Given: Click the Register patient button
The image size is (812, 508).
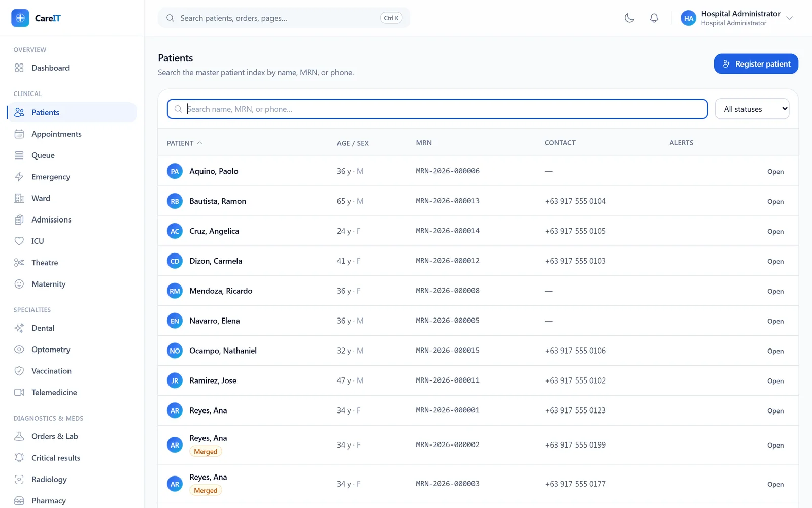Looking at the screenshot, I should pyautogui.click(x=756, y=64).
